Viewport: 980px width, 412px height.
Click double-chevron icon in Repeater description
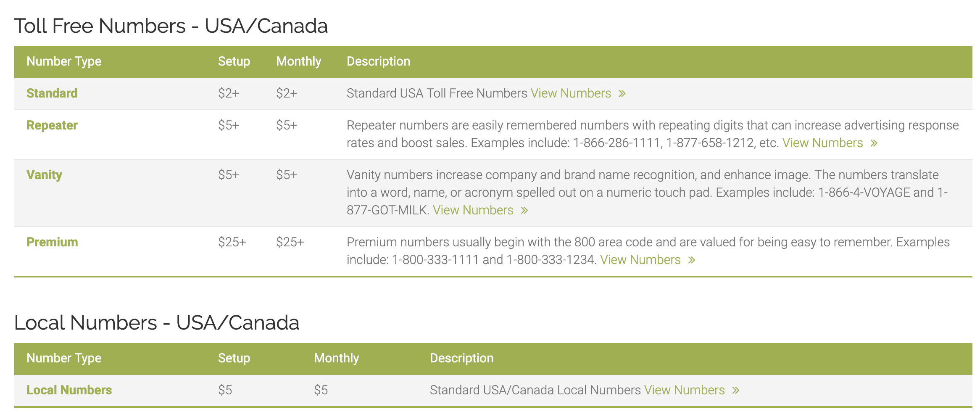(874, 143)
